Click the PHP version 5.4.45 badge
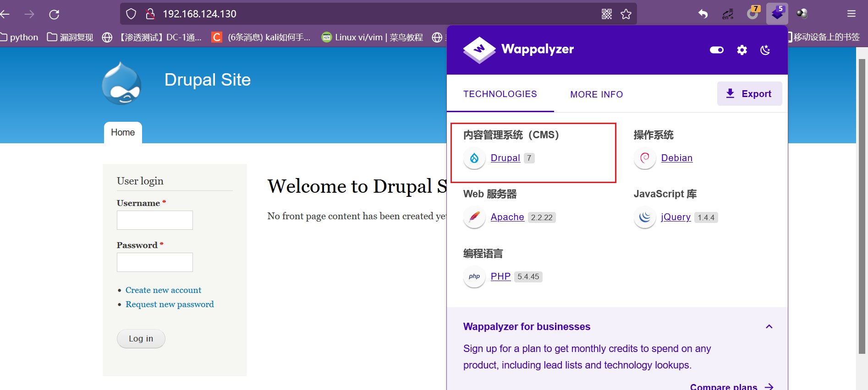The image size is (868, 390). [x=528, y=276]
